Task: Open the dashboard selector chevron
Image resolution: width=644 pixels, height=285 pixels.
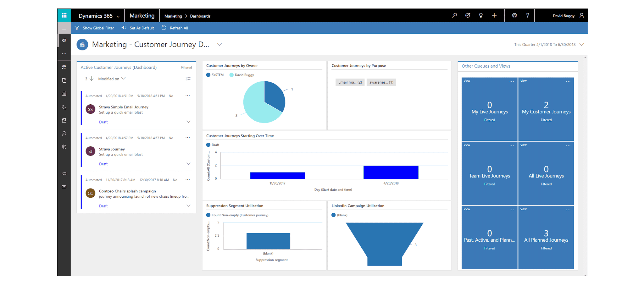Action: pos(219,45)
